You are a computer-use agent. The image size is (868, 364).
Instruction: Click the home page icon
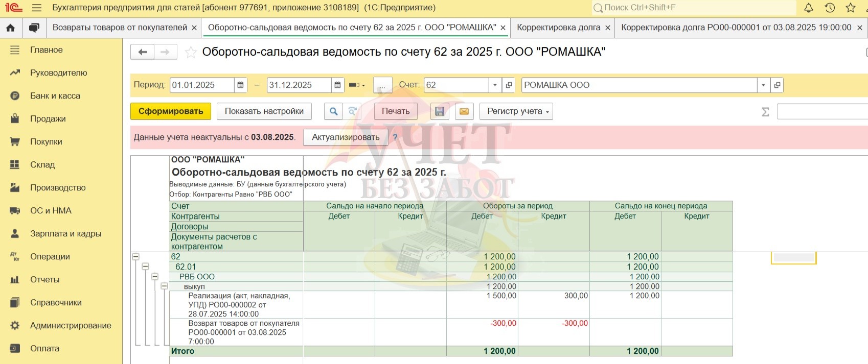tap(10, 28)
